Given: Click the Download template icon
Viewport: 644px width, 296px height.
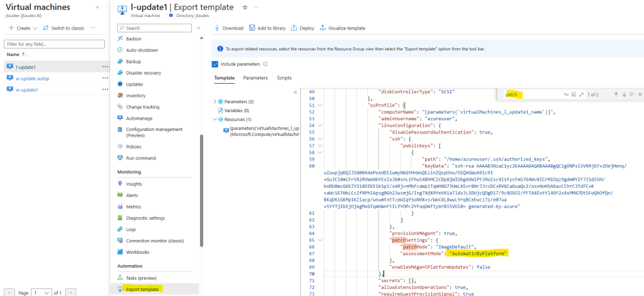Looking at the screenshot, I should 217,28.
